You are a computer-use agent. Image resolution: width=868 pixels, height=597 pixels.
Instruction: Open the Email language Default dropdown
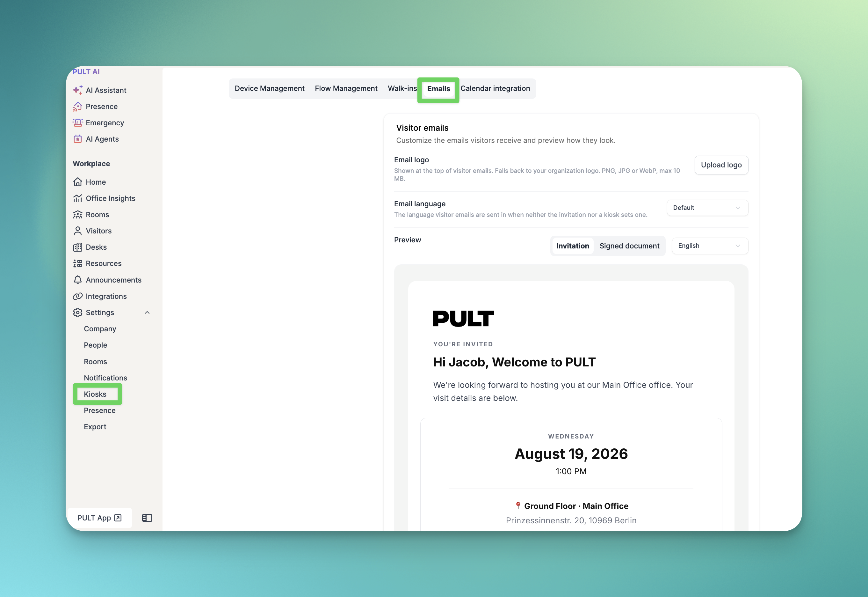[x=707, y=208]
